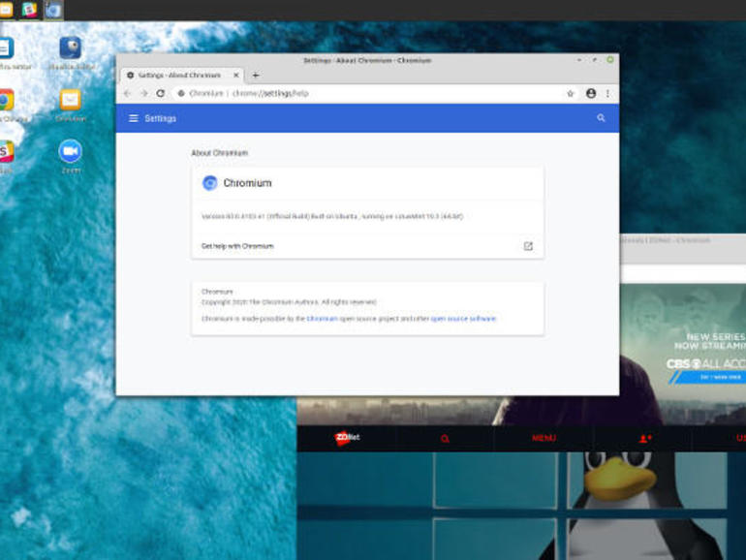
Task: Click the CBS All Access ad banner
Action: click(683, 354)
